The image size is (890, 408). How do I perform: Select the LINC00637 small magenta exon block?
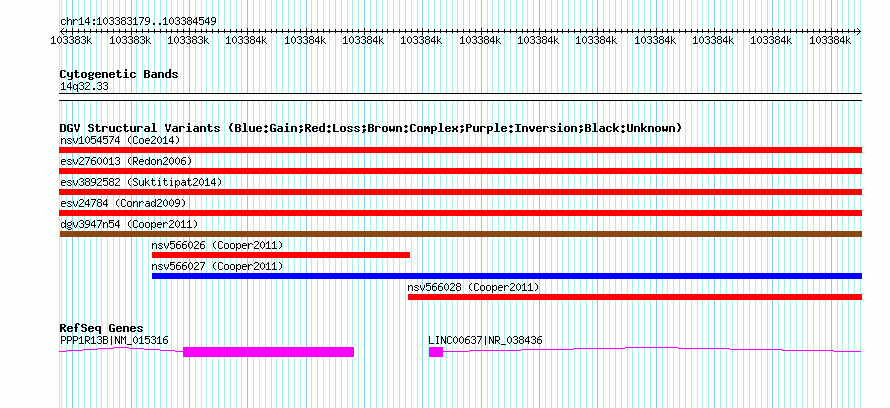click(x=435, y=352)
